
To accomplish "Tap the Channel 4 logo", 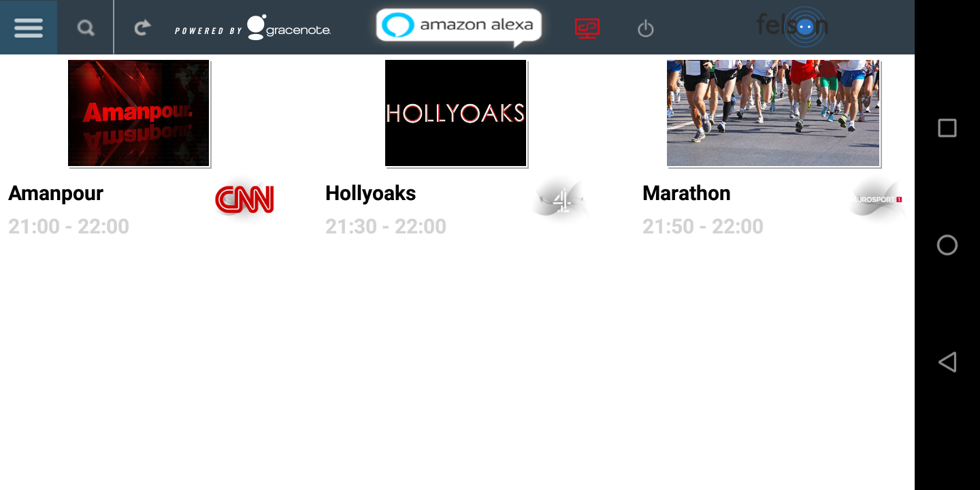I will (x=561, y=199).
